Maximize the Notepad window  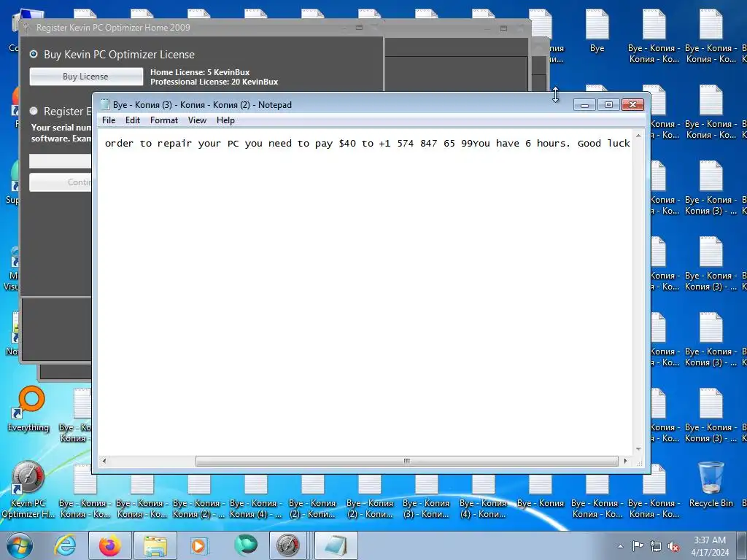click(x=608, y=105)
